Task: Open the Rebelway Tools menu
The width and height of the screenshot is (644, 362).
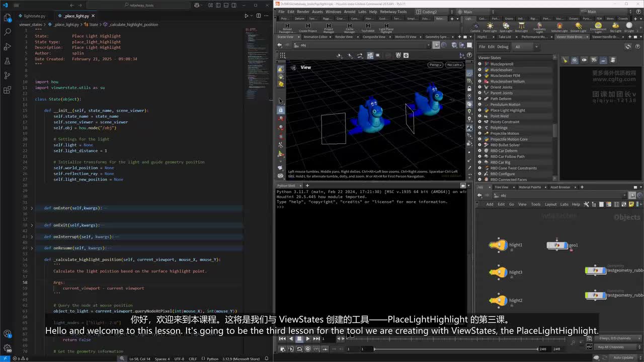Action: point(394,12)
